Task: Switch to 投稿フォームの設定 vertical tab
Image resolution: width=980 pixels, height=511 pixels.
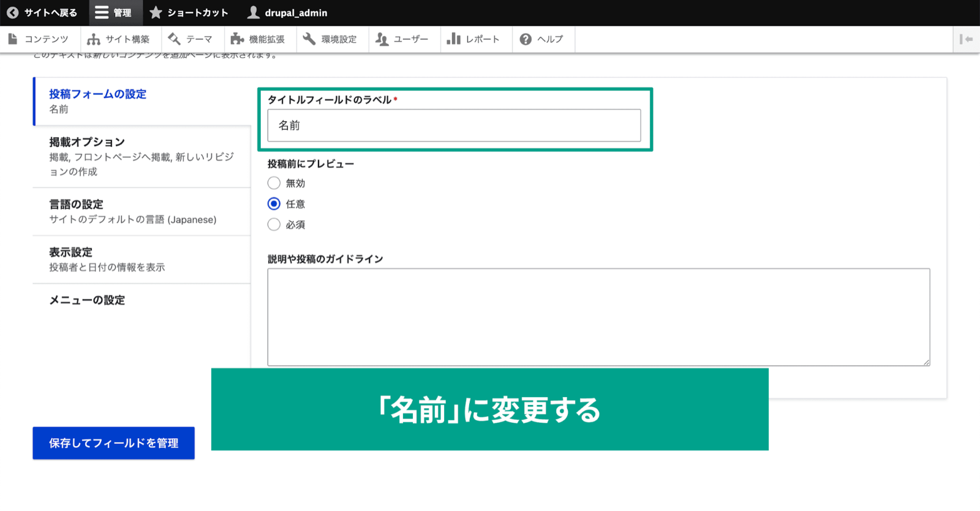Action: click(142, 101)
